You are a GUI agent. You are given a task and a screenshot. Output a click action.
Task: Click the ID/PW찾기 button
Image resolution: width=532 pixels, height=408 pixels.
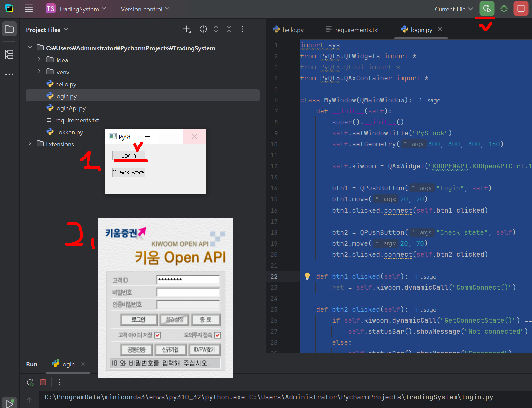click(x=204, y=350)
